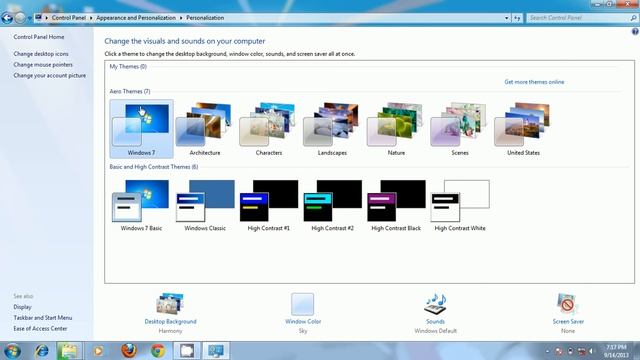Click the taskbar clock showing 7:17 PM
This screenshot has width=640, height=360.
[x=616, y=351]
